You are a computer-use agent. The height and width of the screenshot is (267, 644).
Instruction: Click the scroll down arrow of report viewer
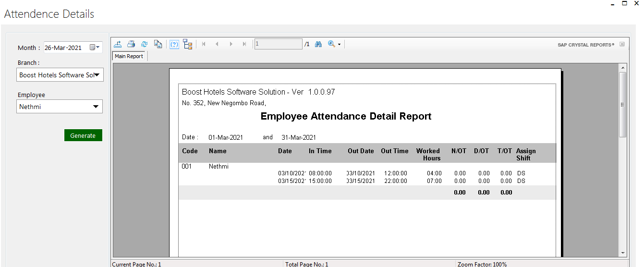622,253
